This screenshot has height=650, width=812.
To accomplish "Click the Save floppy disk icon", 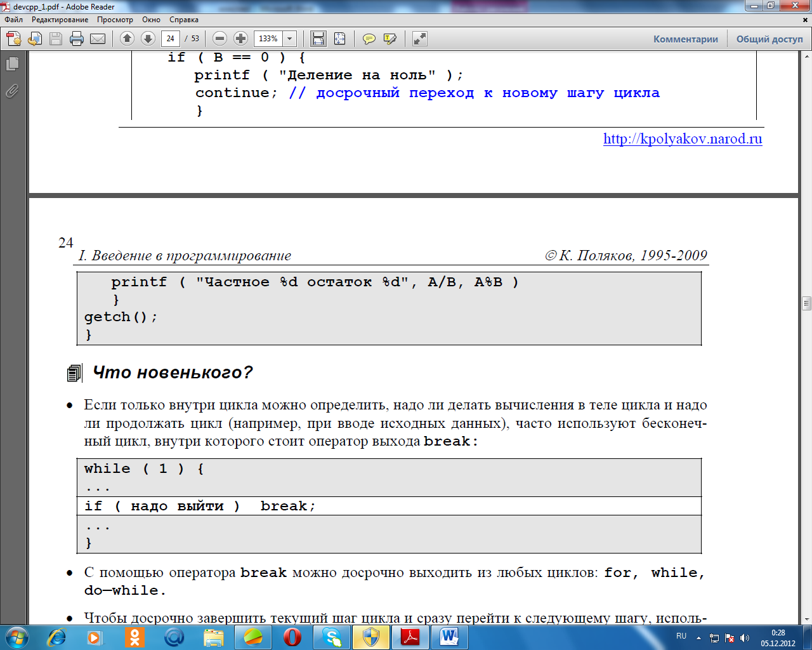I will click(56, 39).
